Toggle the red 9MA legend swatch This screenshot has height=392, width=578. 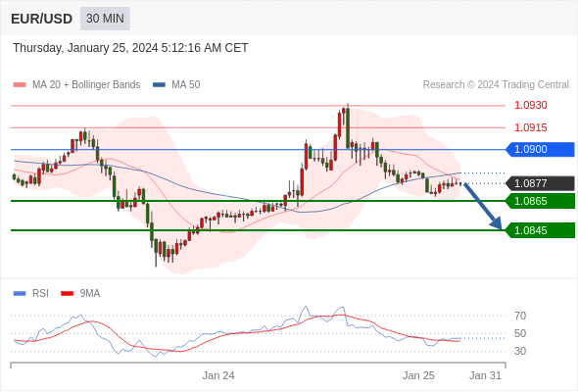67,294
